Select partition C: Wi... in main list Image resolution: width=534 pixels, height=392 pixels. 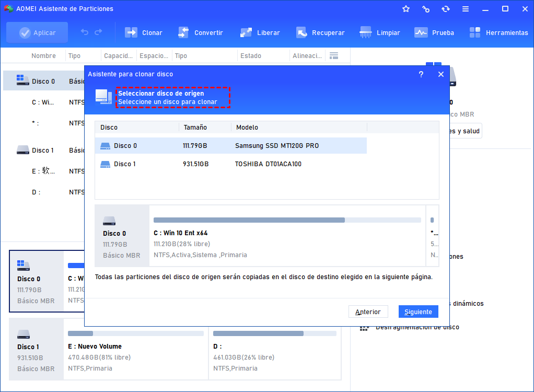(43, 102)
